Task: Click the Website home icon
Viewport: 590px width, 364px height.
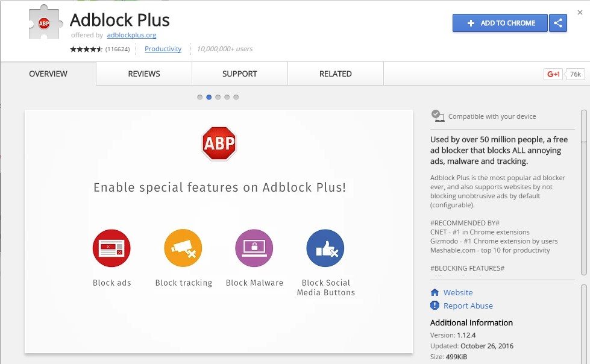Action: (435, 292)
